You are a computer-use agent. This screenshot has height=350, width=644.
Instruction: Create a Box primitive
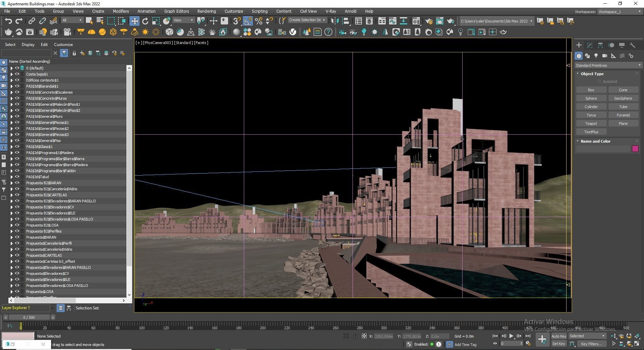coord(591,90)
